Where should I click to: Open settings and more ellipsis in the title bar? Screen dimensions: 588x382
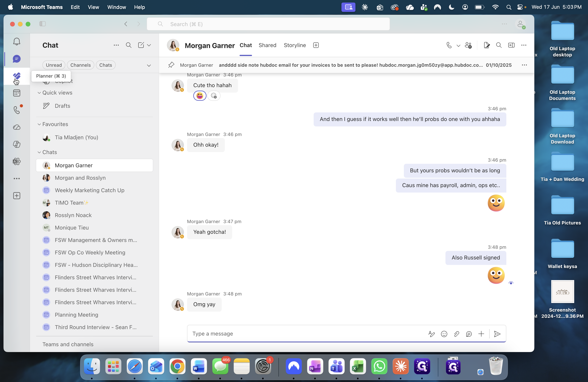point(504,24)
